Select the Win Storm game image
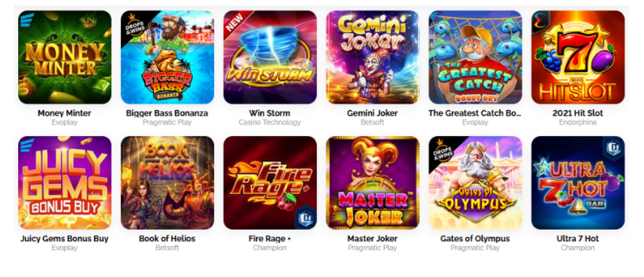The height and width of the screenshot is (277, 644). click(270, 57)
